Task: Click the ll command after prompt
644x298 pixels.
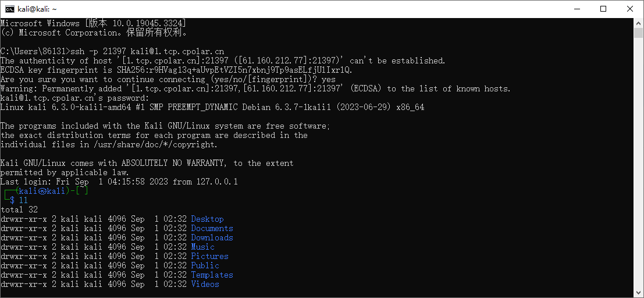Action: pos(23,200)
